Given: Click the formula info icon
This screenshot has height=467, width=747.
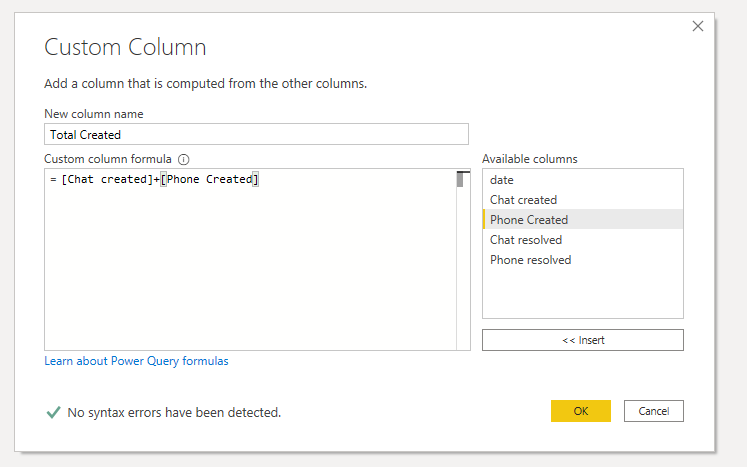Looking at the screenshot, I should tap(183, 160).
